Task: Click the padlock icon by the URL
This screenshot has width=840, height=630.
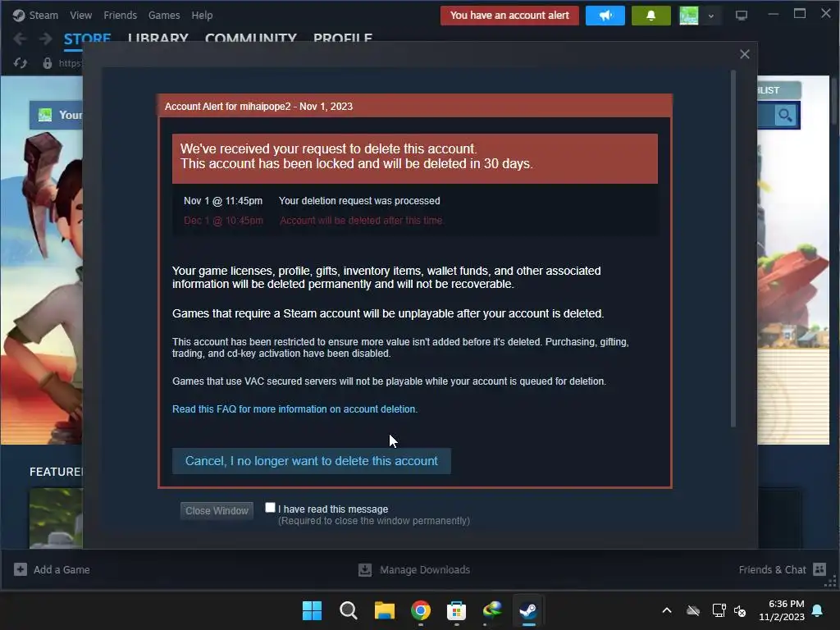Action: 47,63
